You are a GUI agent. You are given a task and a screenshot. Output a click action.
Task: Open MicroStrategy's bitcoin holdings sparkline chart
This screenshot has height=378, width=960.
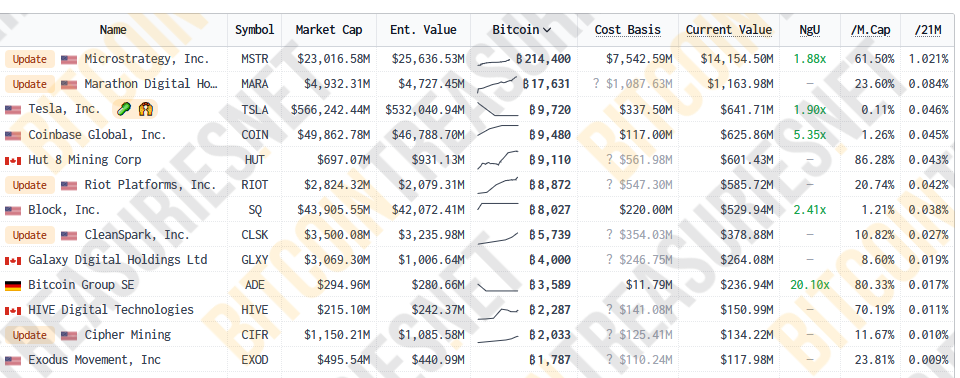tap(494, 60)
